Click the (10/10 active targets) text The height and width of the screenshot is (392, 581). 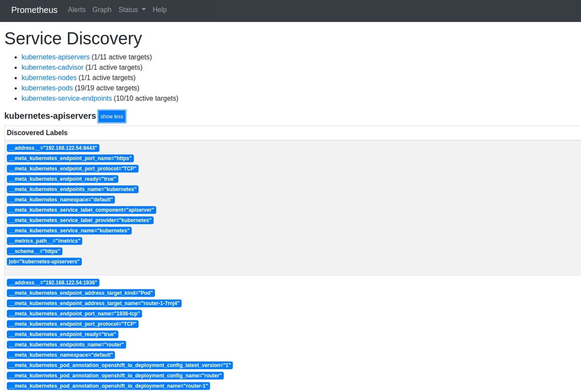pyautogui.click(x=146, y=98)
